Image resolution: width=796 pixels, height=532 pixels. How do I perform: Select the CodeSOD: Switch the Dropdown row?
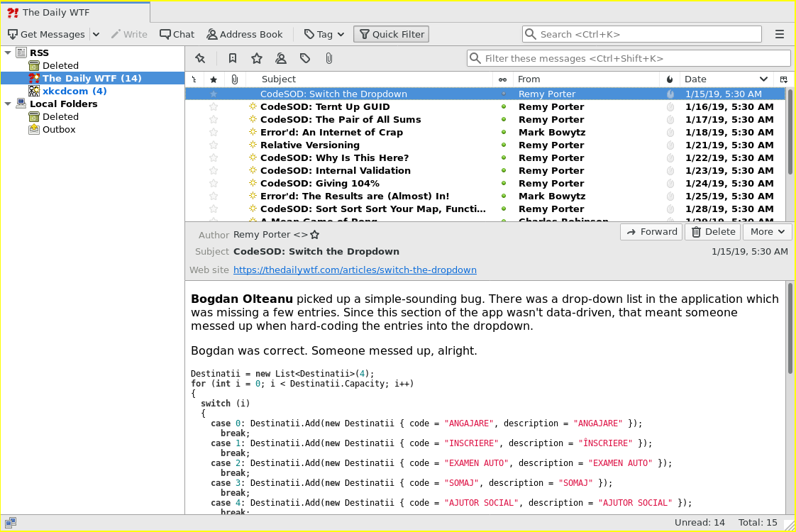click(485, 94)
